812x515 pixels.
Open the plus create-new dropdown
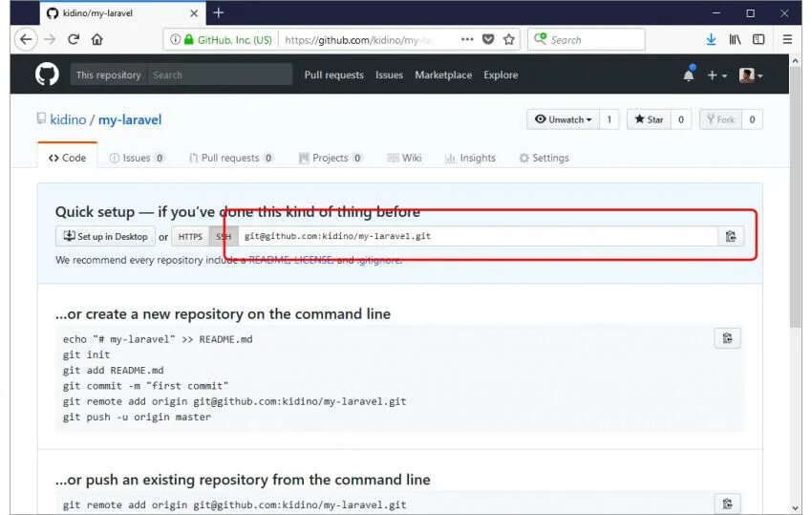pyautogui.click(x=717, y=75)
